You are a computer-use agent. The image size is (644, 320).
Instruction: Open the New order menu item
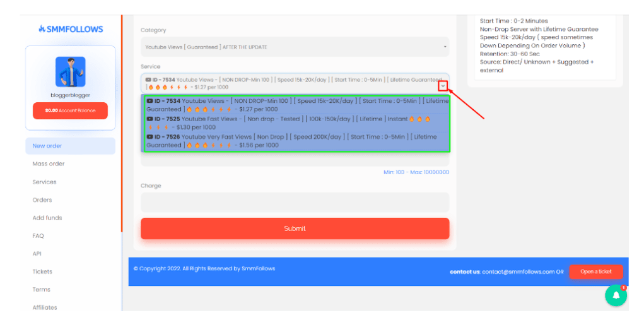pyautogui.click(x=70, y=146)
